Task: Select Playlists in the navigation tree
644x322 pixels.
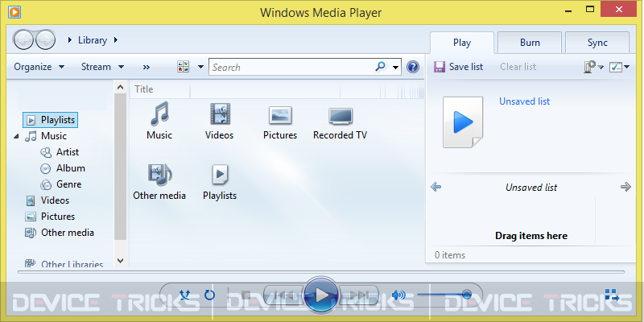Action: click(50, 120)
